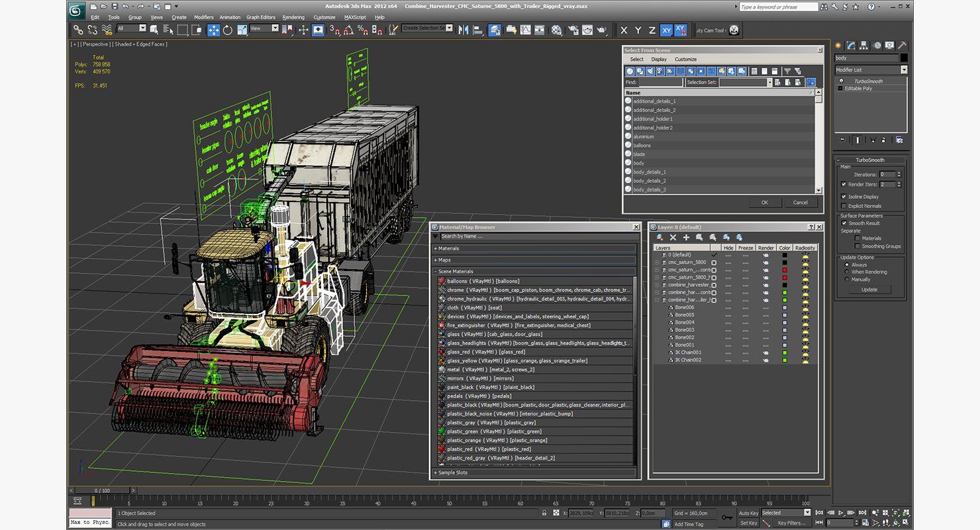This screenshot has height=530, width=980.
Task: Click the 3ds Max application logo button
Action: [x=77, y=9]
